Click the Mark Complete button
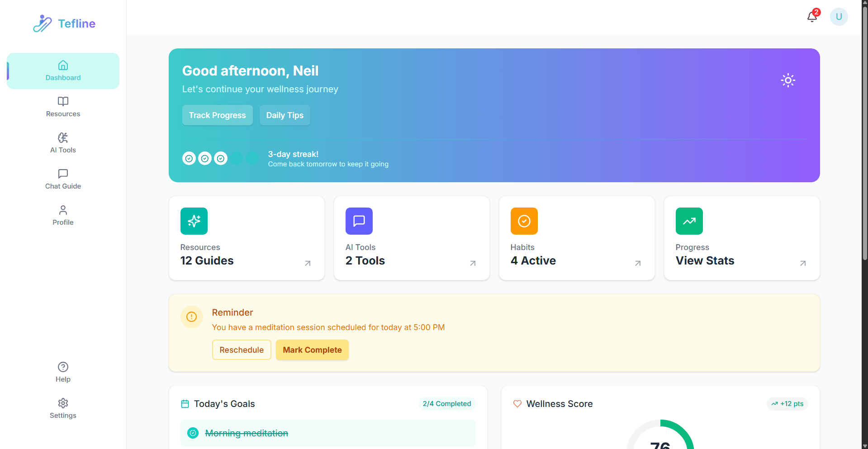The image size is (868, 449). click(x=312, y=350)
